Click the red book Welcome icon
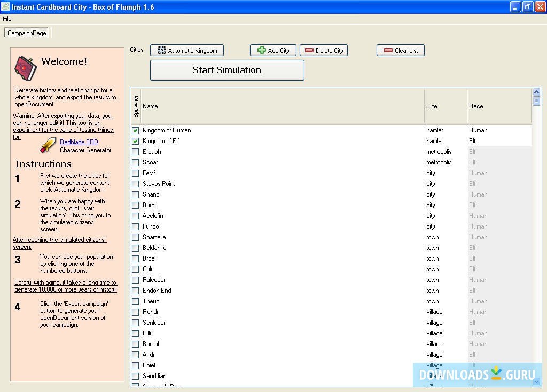 tap(25, 67)
